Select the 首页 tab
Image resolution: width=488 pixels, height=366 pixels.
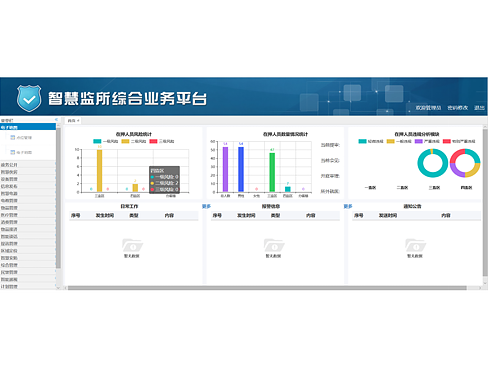coord(73,121)
